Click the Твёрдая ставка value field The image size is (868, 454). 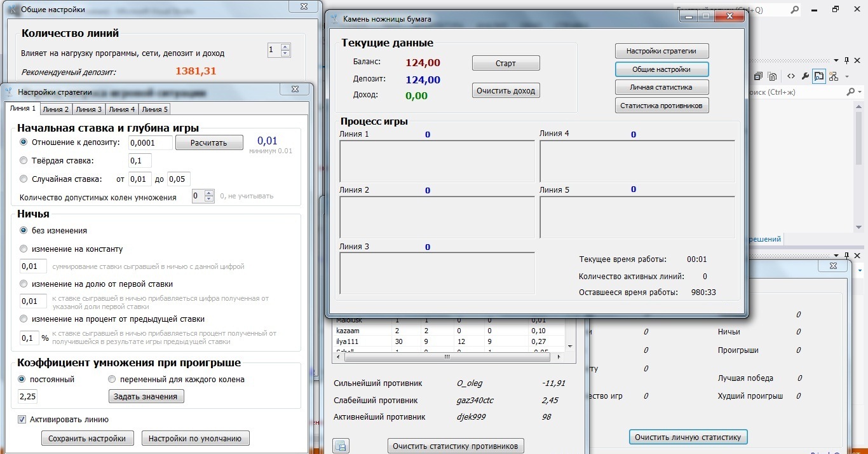(140, 161)
